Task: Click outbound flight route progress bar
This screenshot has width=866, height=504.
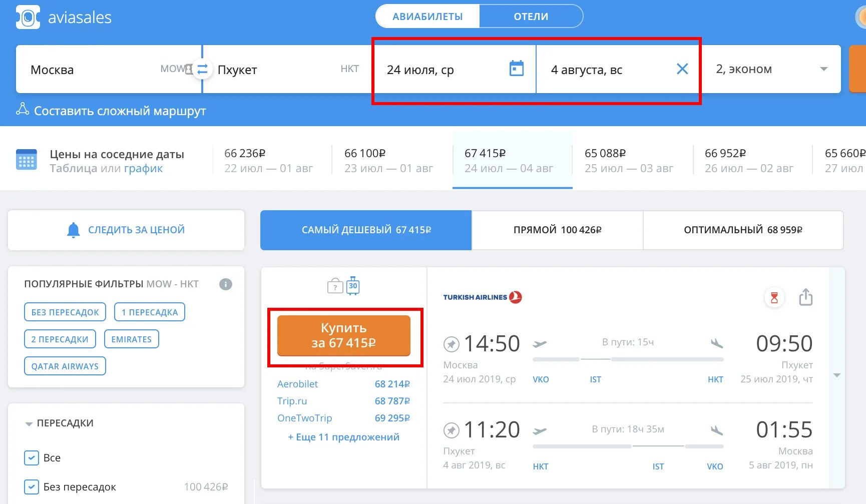Action: click(x=628, y=359)
